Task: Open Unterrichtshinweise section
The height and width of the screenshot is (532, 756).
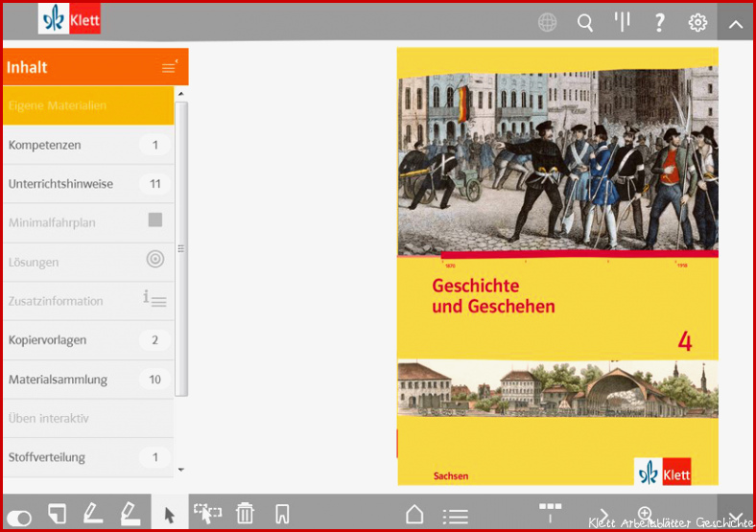Action: [x=88, y=184]
